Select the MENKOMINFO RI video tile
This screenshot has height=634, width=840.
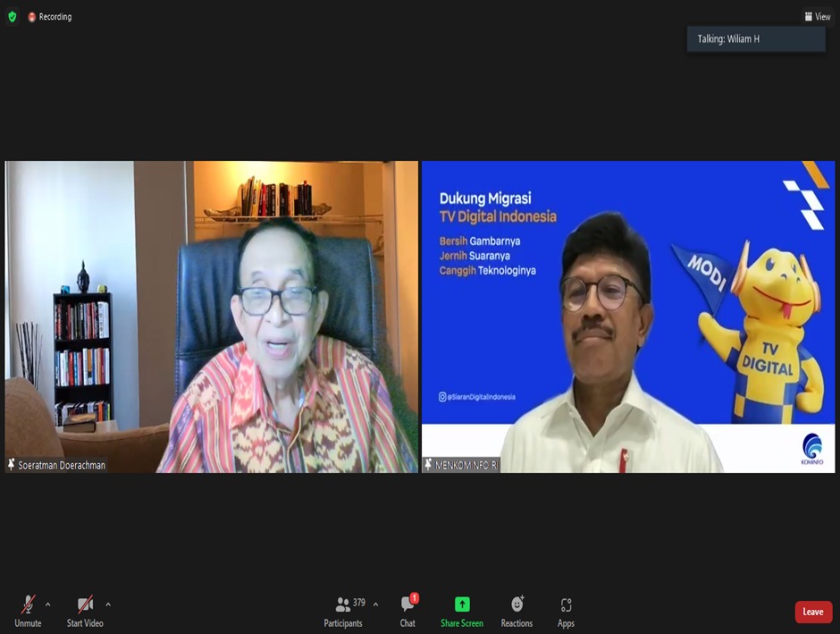pyautogui.click(x=628, y=317)
